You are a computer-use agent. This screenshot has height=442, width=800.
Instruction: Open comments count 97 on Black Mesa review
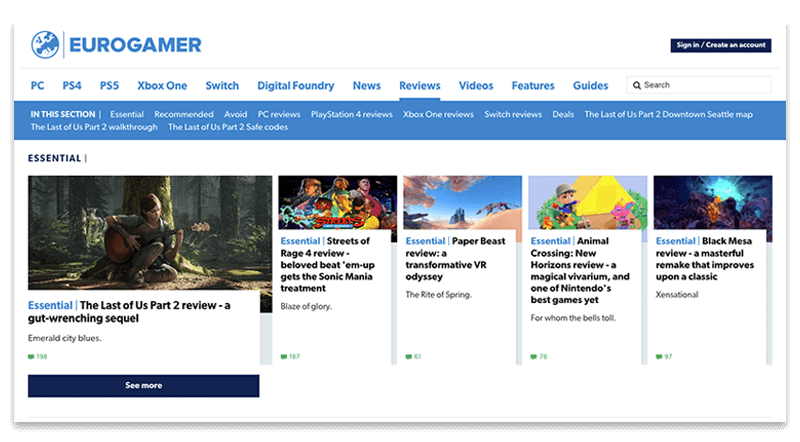click(x=664, y=357)
